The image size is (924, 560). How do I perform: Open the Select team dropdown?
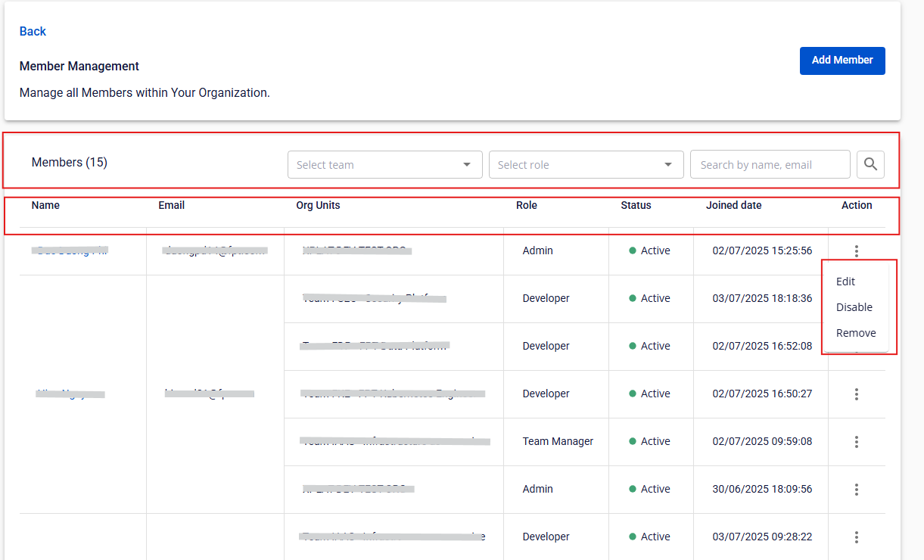[x=384, y=165]
